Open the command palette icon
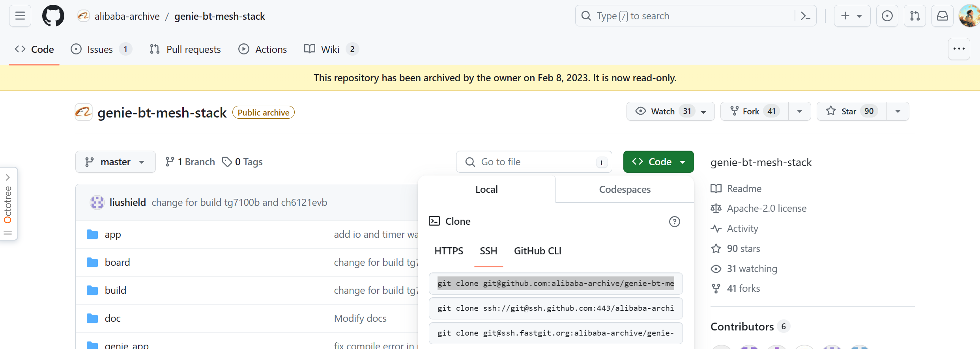Image resolution: width=980 pixels, height=349 pixels. [x=805, y=16]
